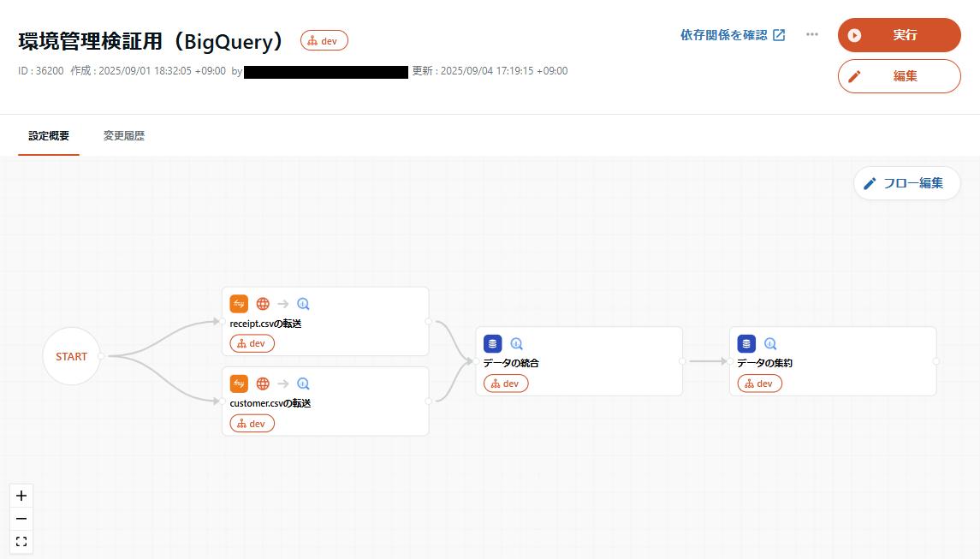The width and height of the screenshot is (980, 559).
Task: Click dev label on customer.csv node
Action: pos(252,424)
